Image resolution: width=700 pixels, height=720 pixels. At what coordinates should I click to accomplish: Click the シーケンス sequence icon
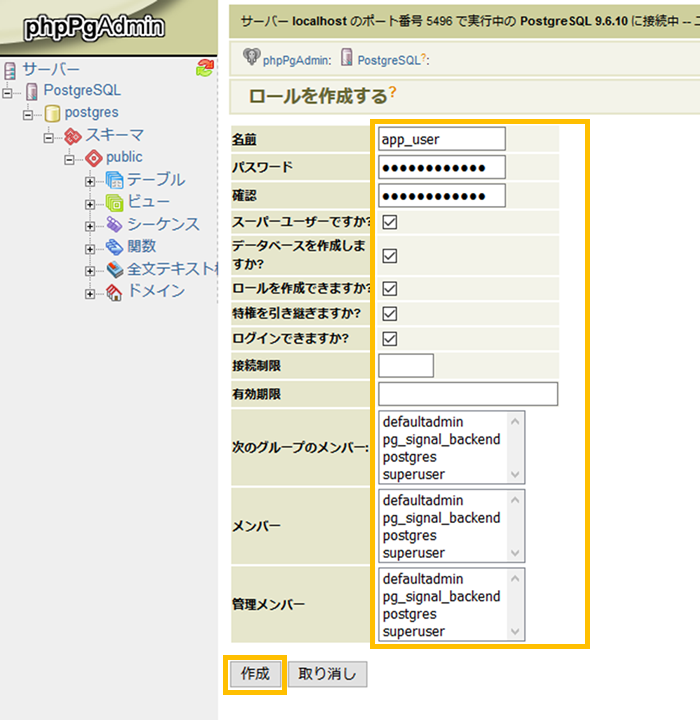[114, 224]
